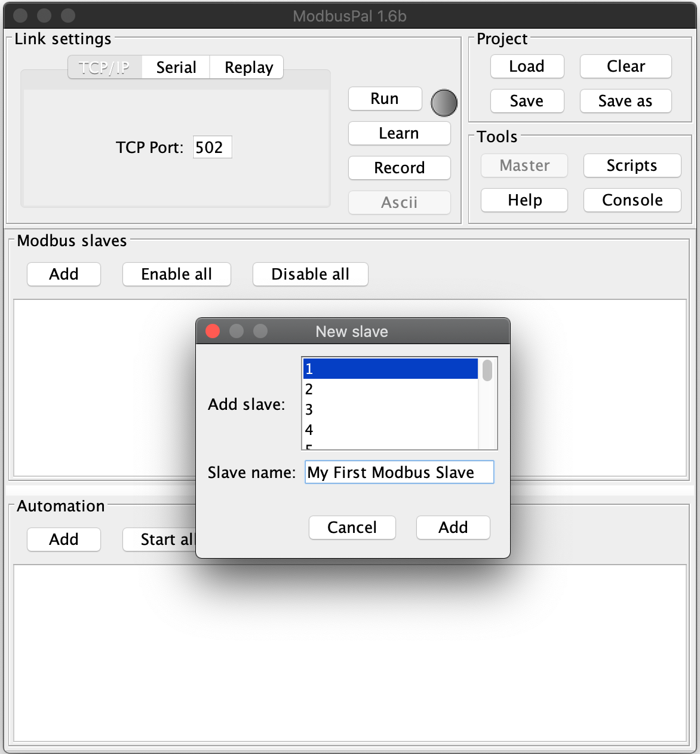Click the TCP Port field
Screen dimensions: 700x754
pyautogui.click(x=212, y=147)
